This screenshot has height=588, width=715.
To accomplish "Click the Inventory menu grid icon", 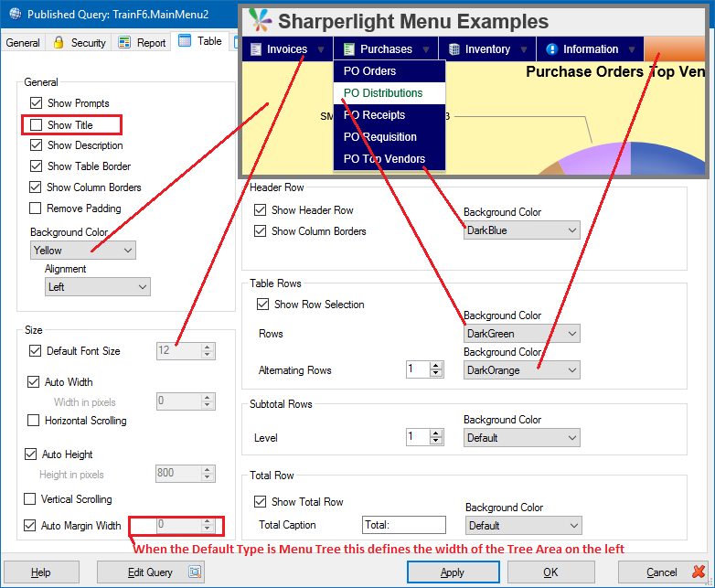I will (454, 49).
